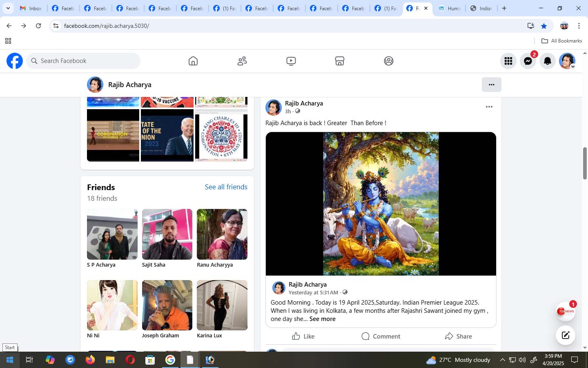Screen dimensions: 588x368
Task: Close the active Facebook tab
Action: (x=425, y=8)
